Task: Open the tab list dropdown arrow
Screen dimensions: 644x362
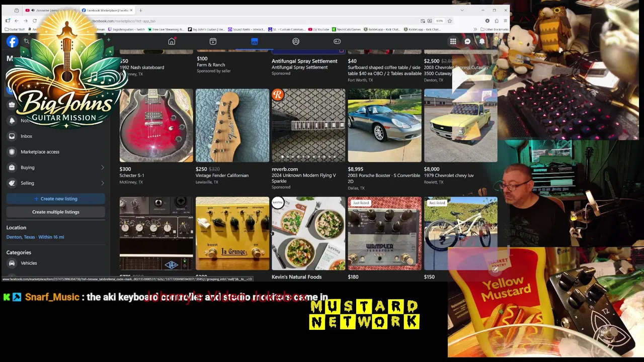Action: [462, 10]
